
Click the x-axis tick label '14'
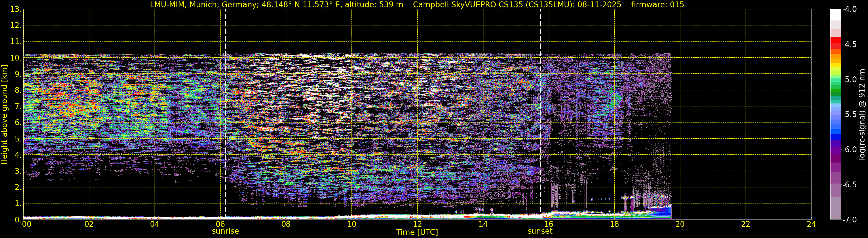[483, 224]
